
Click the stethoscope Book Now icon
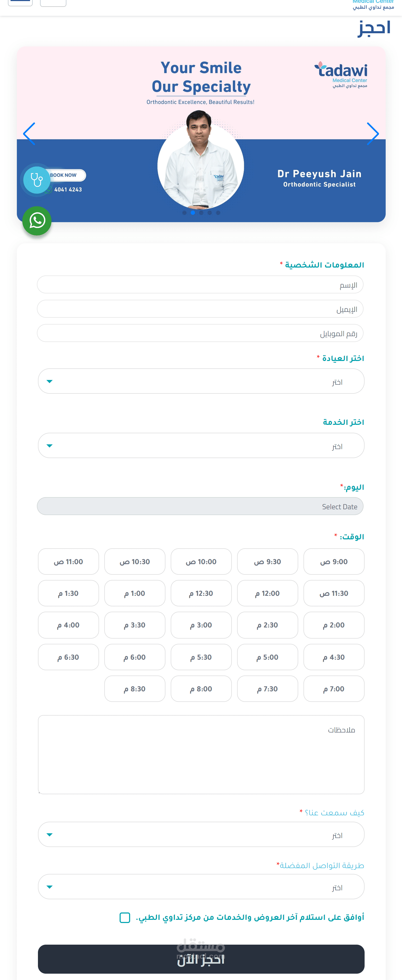[x=36, y=180]
